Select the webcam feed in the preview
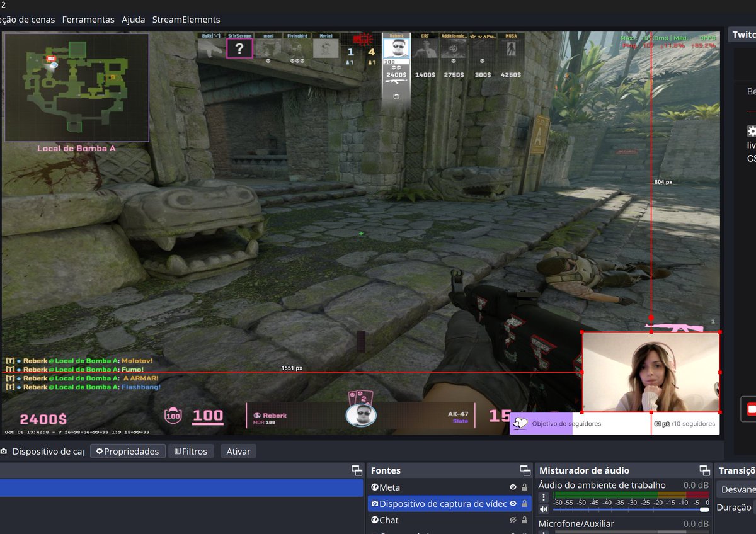 coord(650,372)
